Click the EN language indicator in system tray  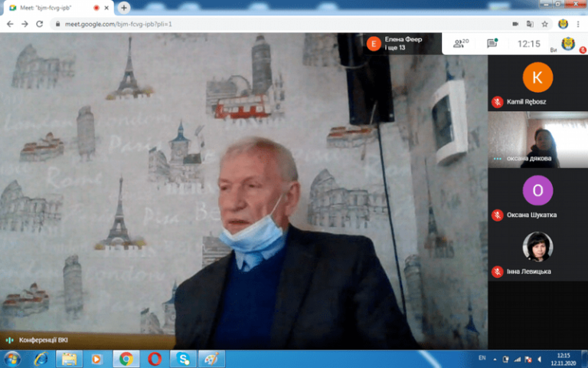click(x=482, y=358)
